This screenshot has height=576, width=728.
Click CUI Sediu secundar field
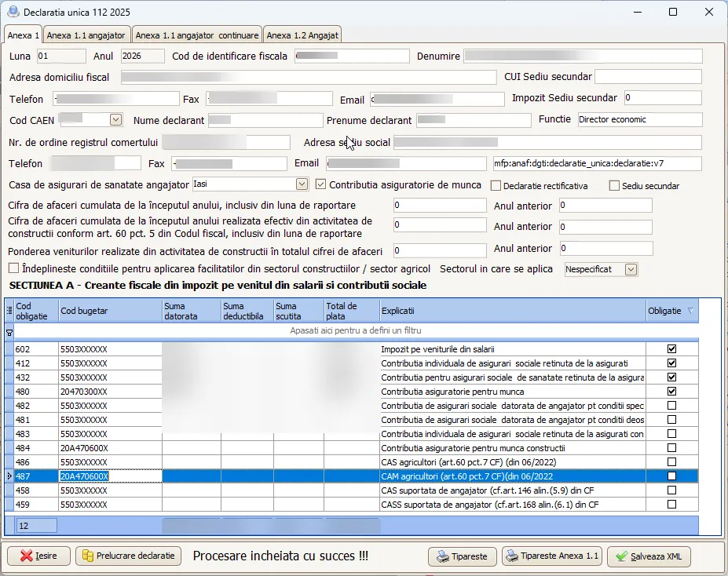click(648, 77)
